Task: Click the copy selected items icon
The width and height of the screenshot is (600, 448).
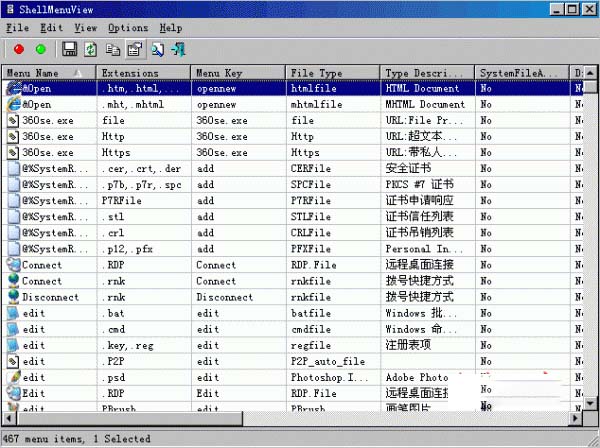Action: 113,50
